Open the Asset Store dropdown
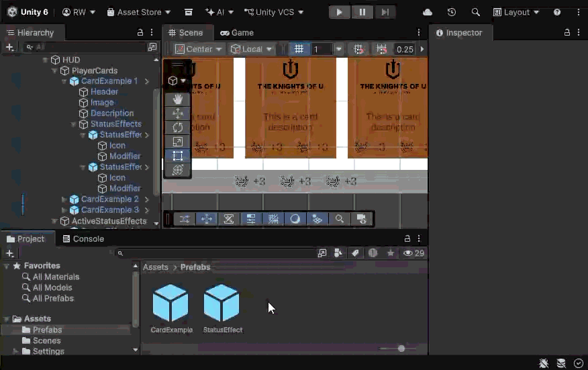 click(138, 12)
